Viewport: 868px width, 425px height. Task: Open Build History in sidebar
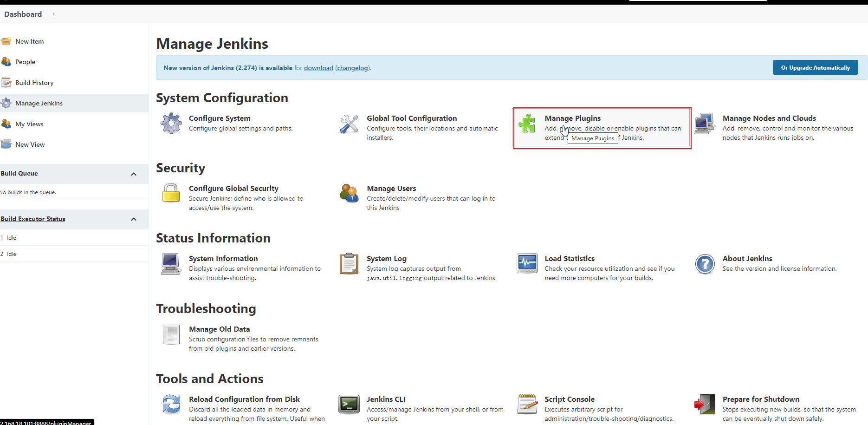pos(34,83)
